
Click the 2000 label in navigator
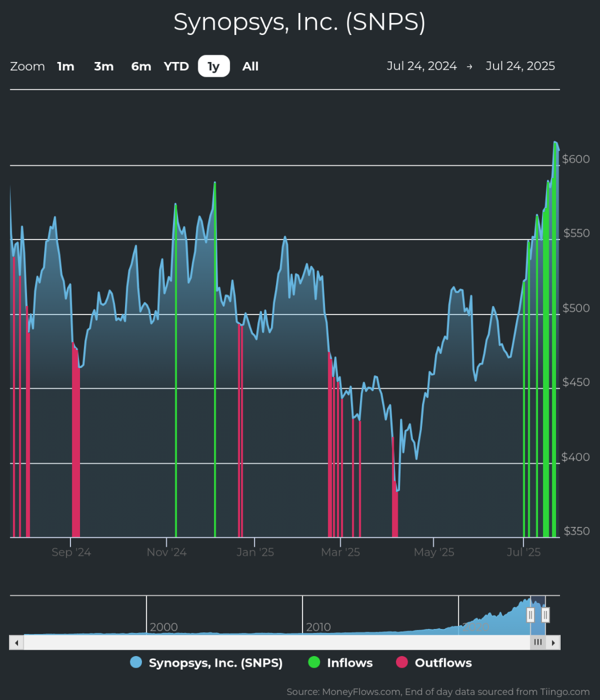164,627
